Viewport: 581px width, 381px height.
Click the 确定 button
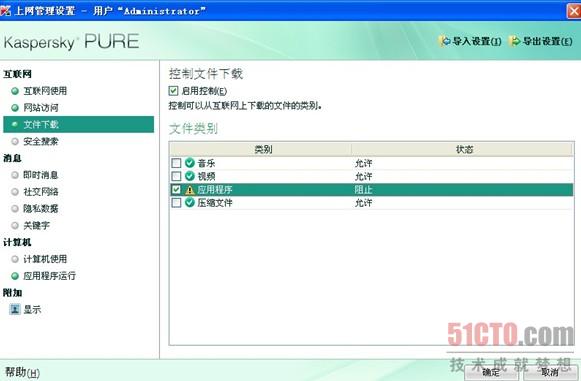pos(491,372)
